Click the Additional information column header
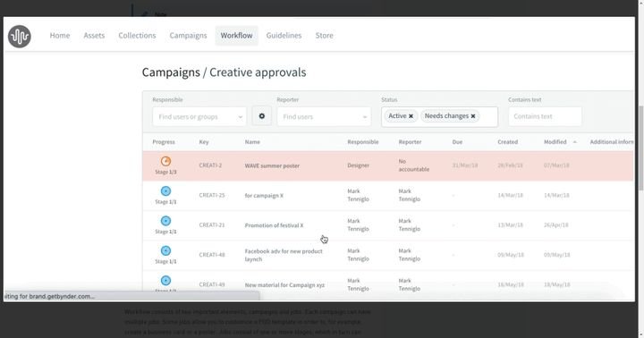This screenshot has width=644, height=338. (x=612, y=142)
